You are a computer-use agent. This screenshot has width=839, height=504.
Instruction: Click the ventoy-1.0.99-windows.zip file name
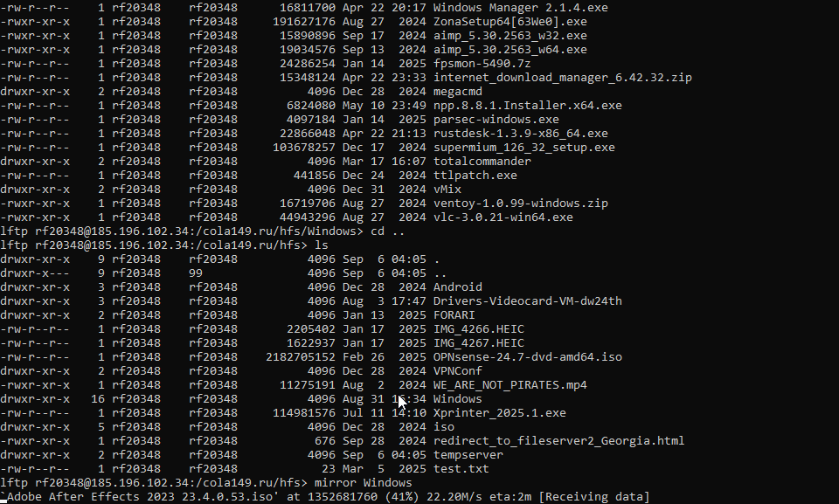click(520, 204)
